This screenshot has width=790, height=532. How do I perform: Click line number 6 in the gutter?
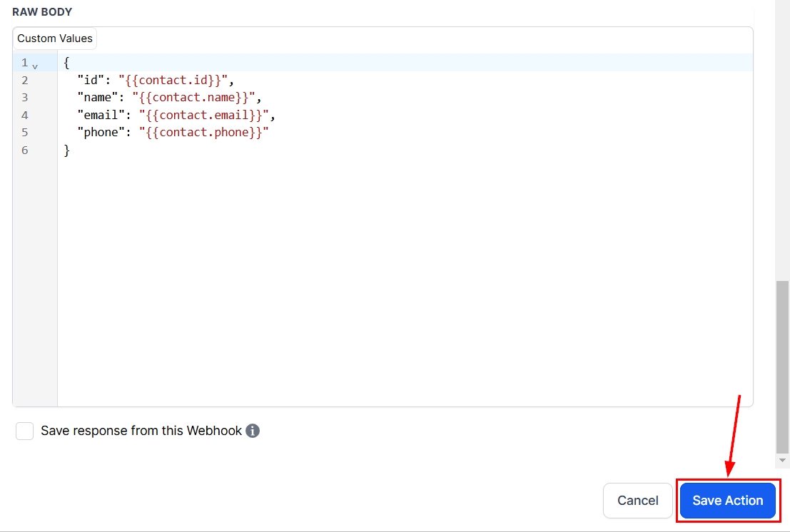[25, 150]
